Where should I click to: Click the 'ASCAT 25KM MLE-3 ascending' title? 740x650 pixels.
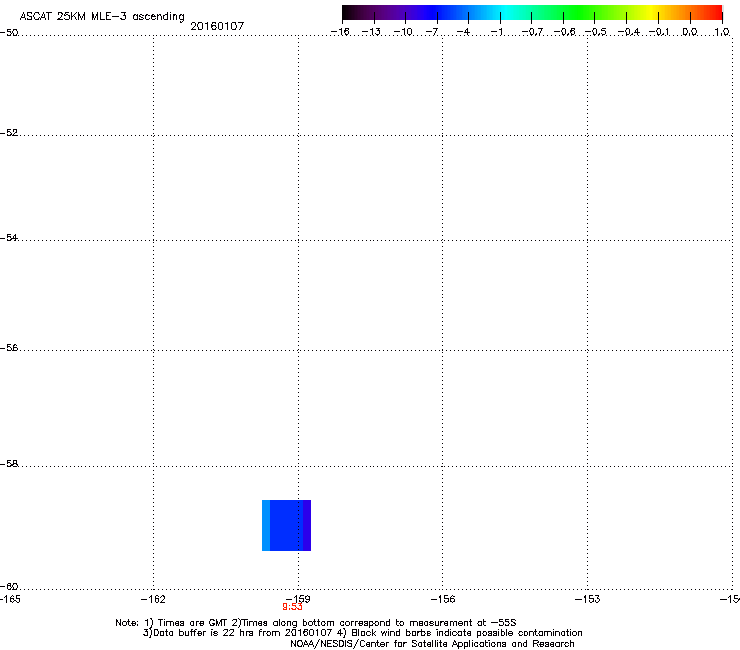(102, 17)
